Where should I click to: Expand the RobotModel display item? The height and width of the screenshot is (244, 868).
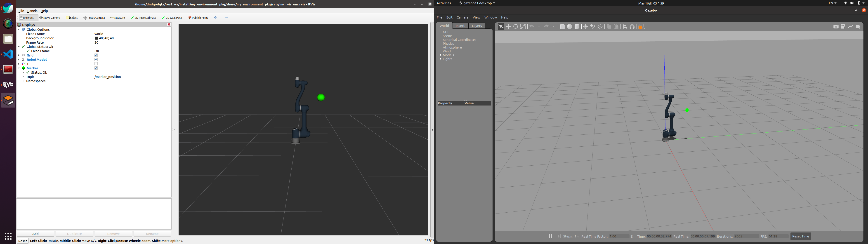pyautogui.click(x=19, y=60)
